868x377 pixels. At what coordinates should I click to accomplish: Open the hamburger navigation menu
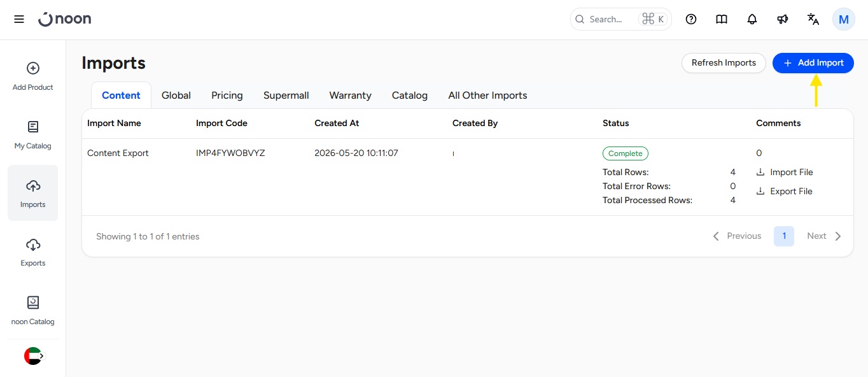coord(19,19)
